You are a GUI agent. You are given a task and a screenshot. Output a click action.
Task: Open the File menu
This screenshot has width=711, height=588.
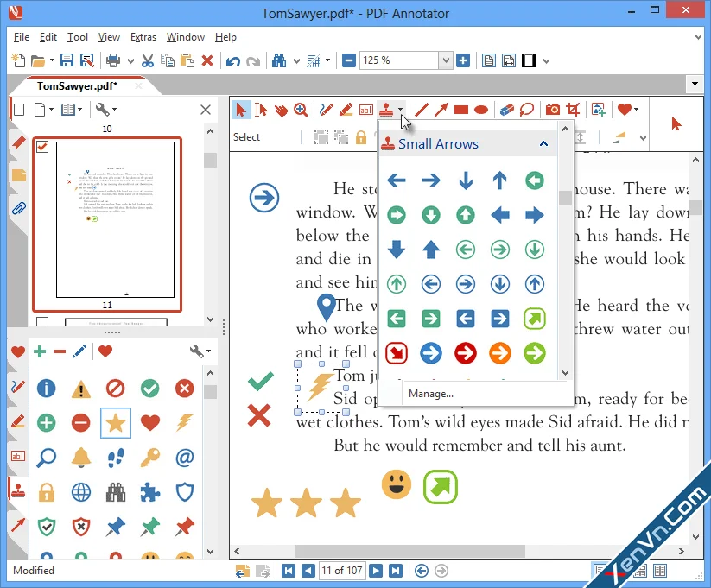coord(22,37)
